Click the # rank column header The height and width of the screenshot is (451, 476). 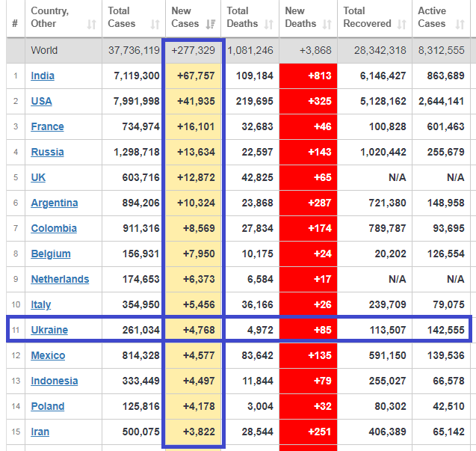point(15,24)
